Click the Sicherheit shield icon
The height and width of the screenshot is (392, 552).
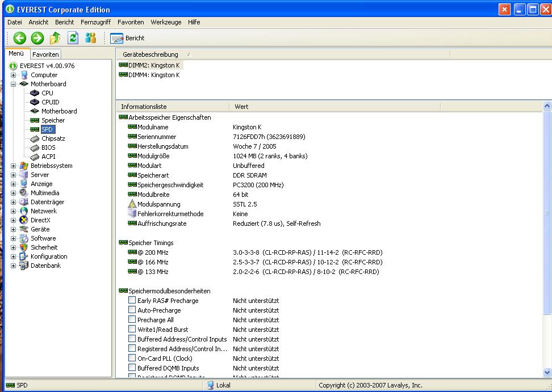tap(24, 247)
